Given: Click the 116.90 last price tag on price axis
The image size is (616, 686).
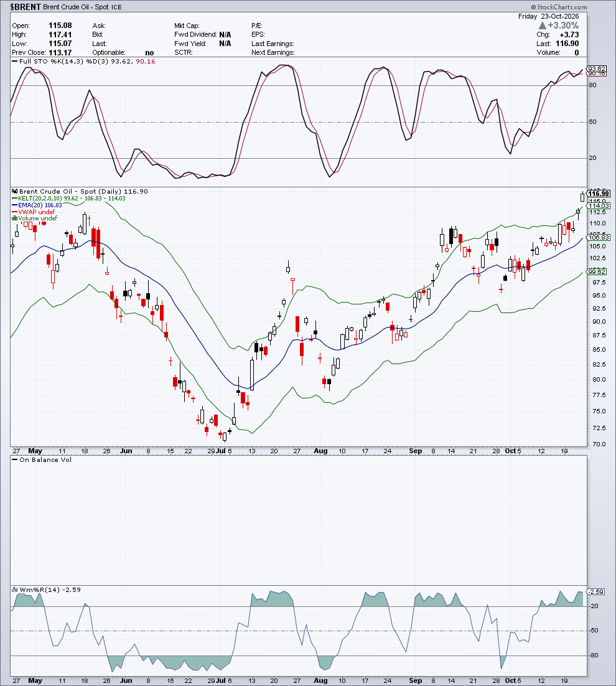Looking at the screenshot, I should click(x=599, y=194).
